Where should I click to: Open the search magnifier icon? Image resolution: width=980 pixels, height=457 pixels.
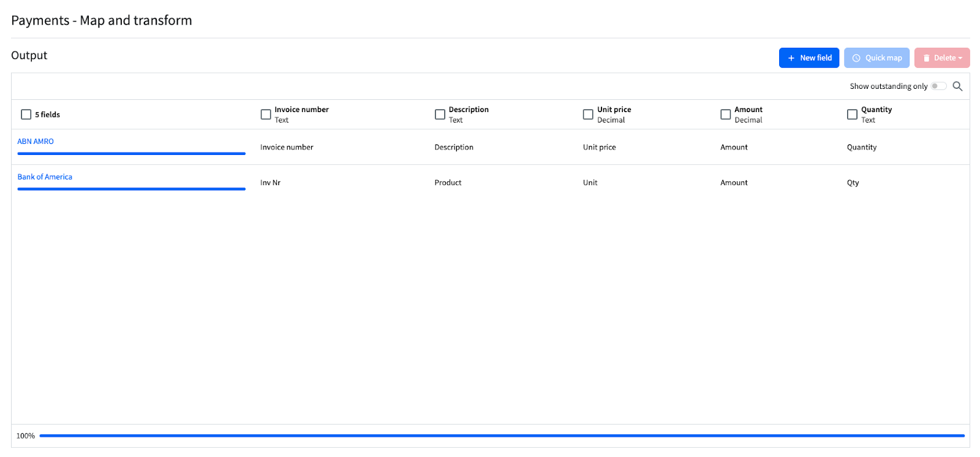click(x=957, y=86)
